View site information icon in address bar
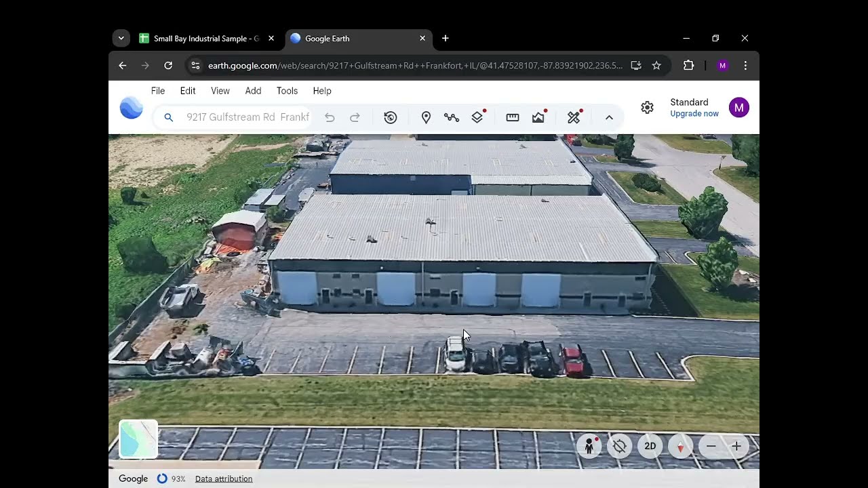Viewport: 868px width, 488px height. pyautogui.click(x=195, y=66)
